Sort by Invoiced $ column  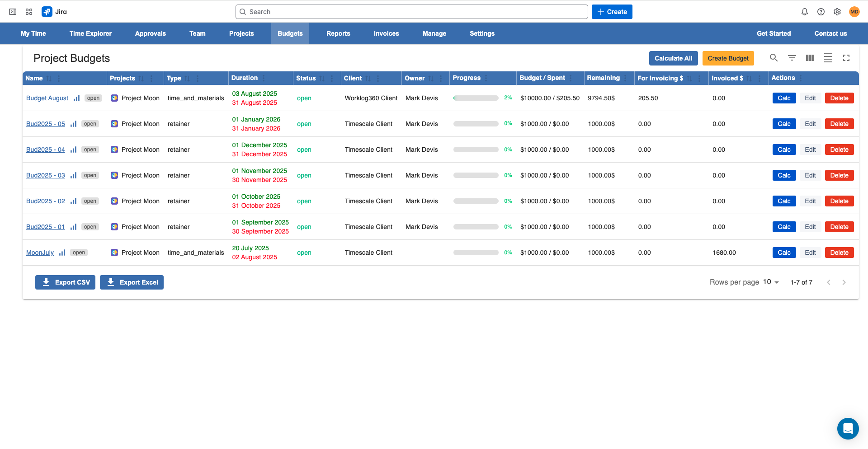point(750,79)
